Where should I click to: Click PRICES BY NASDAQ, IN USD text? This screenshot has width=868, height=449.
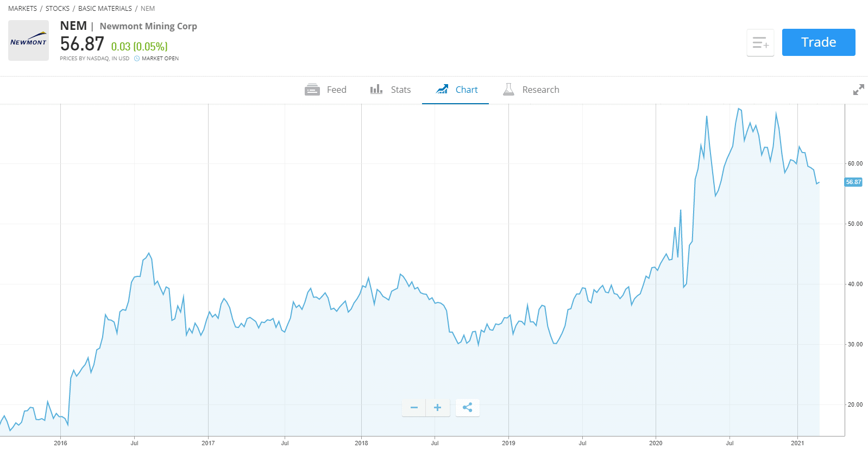click(x=95, y=59)
